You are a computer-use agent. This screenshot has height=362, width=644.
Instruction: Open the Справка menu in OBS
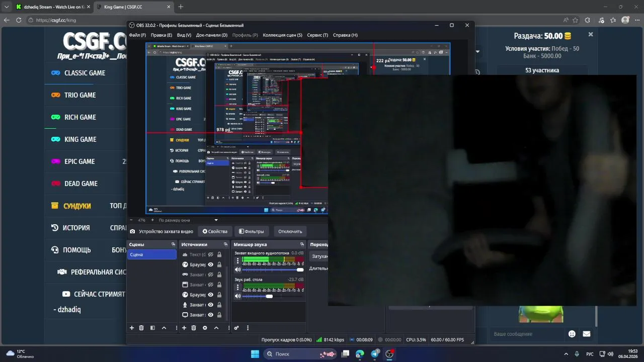[x=345, y=35]
